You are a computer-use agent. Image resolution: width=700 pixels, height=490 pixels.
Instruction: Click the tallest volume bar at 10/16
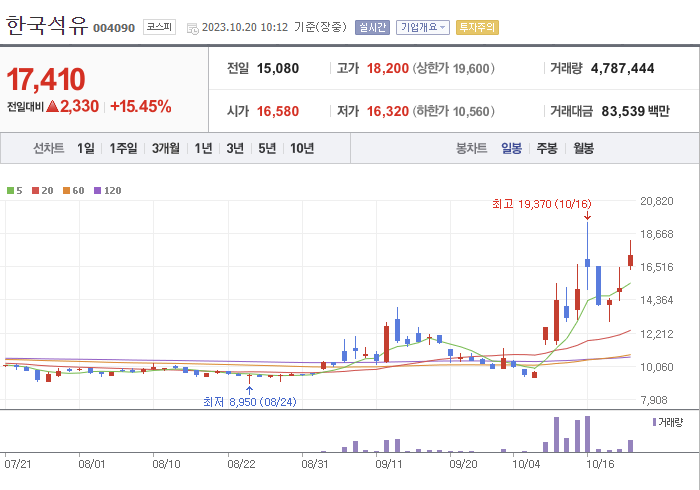588,434
